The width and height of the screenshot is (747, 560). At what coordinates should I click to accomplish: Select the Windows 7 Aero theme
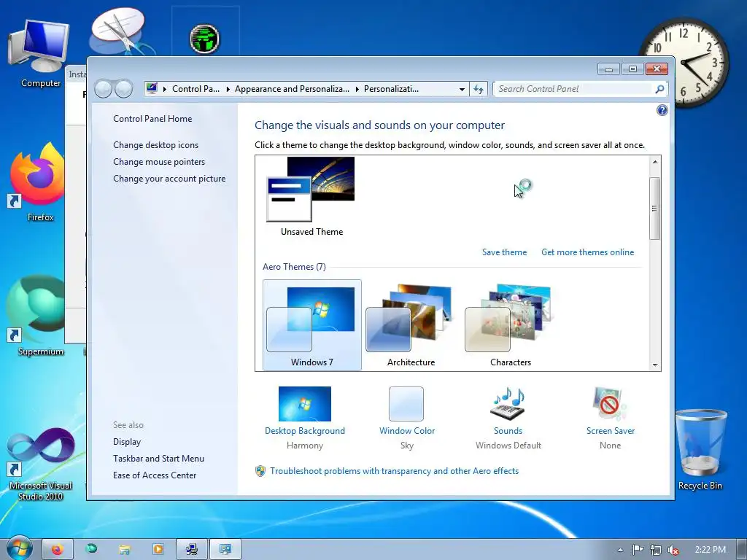tap(312, 324)
